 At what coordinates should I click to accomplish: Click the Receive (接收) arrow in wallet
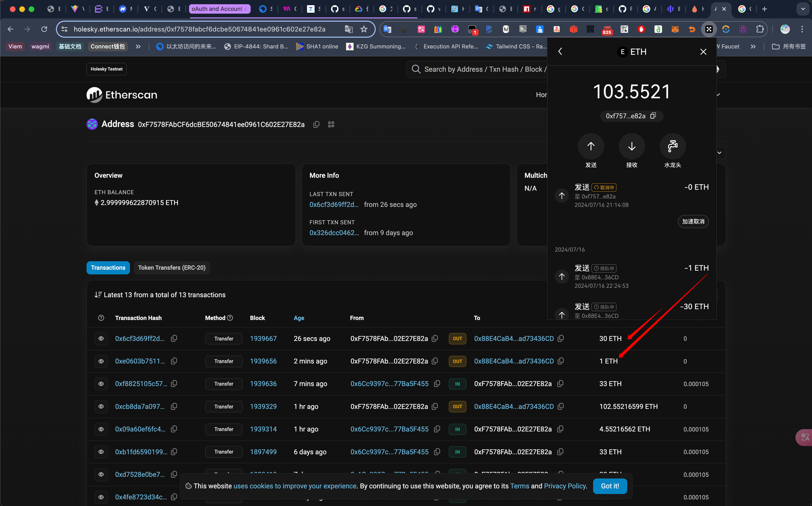[632, 146]
